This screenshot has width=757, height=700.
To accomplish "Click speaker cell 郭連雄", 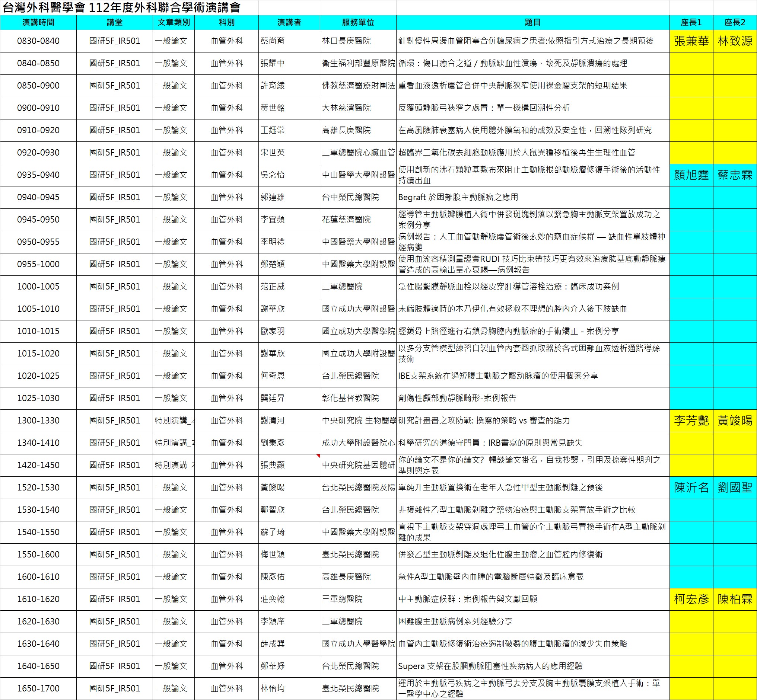I will 289,197.
